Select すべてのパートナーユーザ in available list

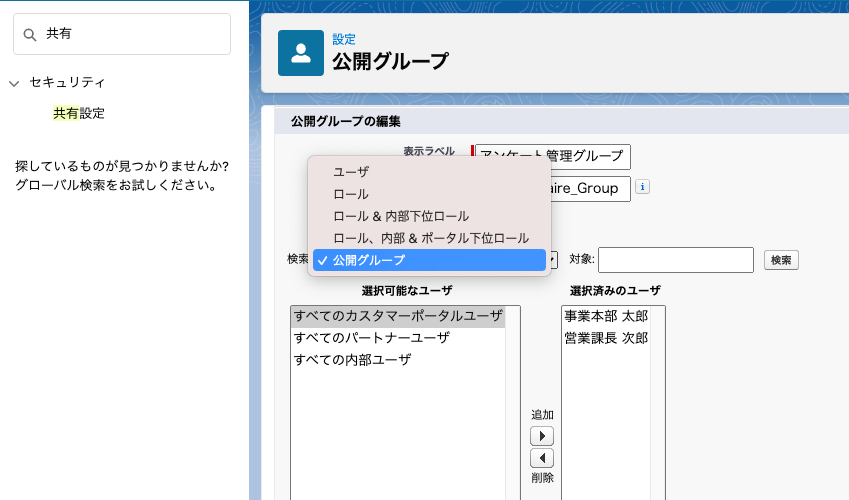coord(372,338)
